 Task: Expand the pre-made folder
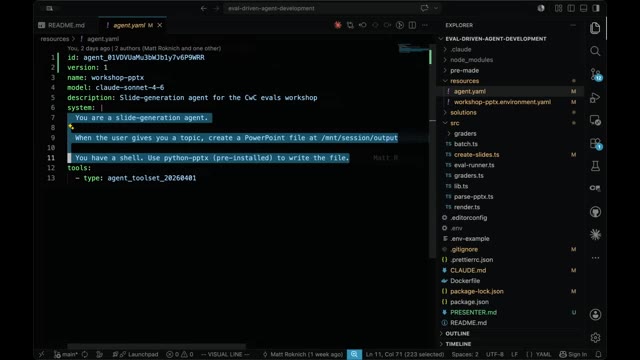(464, 71)
